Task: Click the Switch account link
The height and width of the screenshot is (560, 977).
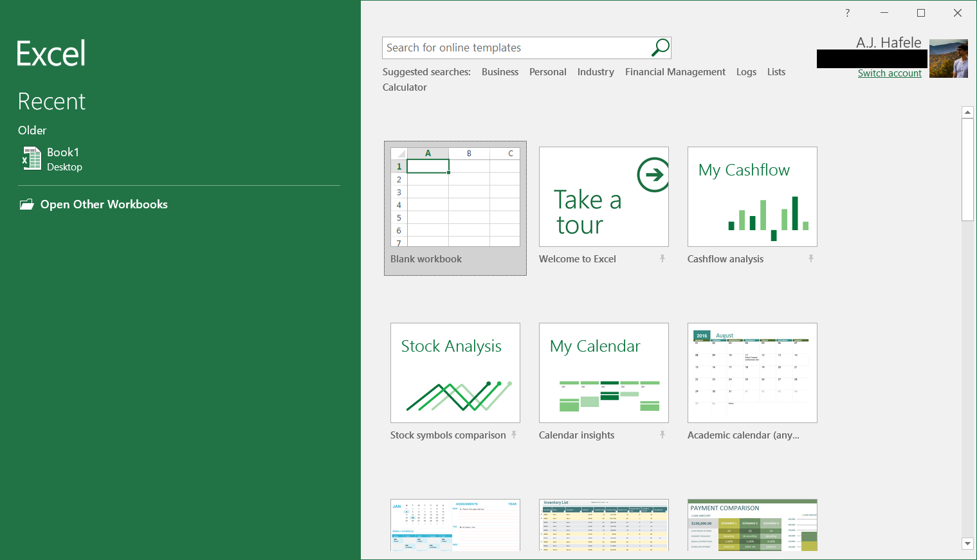Action: point(890,73)
